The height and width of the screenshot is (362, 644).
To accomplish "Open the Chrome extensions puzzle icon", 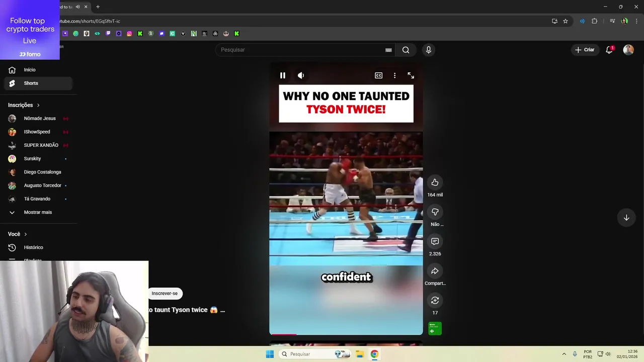I will [x=594, y=21].
